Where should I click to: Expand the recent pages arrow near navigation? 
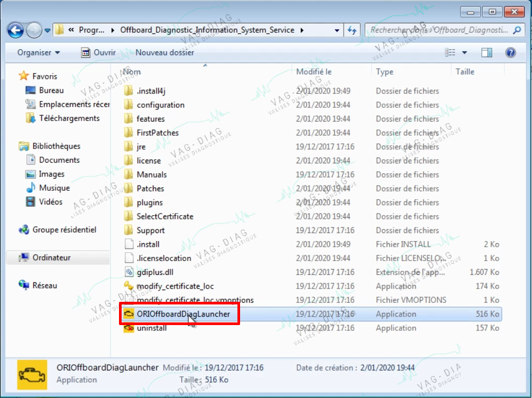click(48, 31)
